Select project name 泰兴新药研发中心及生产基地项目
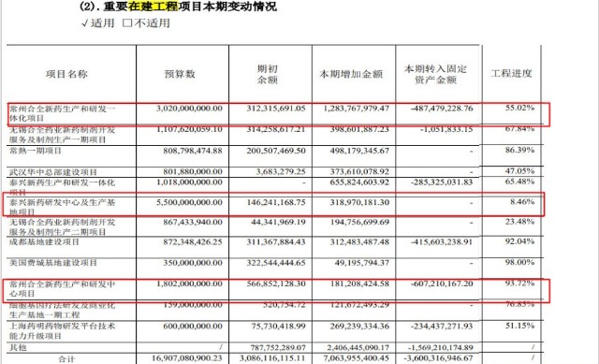599x364 pixels. click(62, 207)
